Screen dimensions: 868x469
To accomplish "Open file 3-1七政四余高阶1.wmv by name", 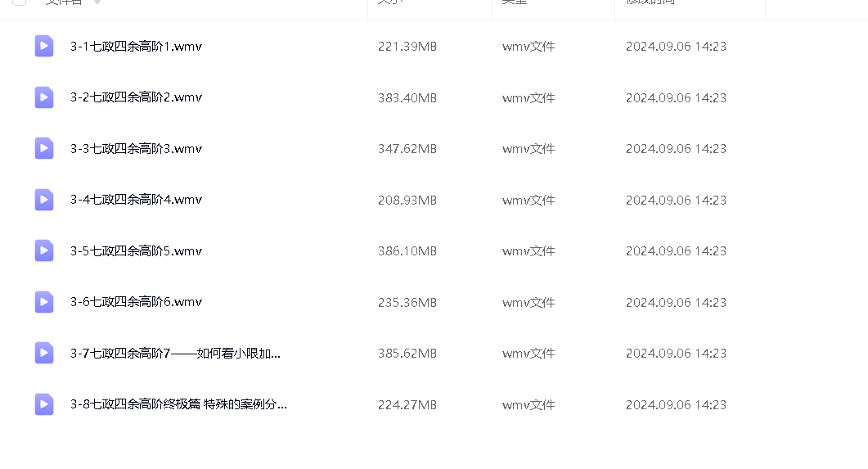I will click(x=136, y=47).
